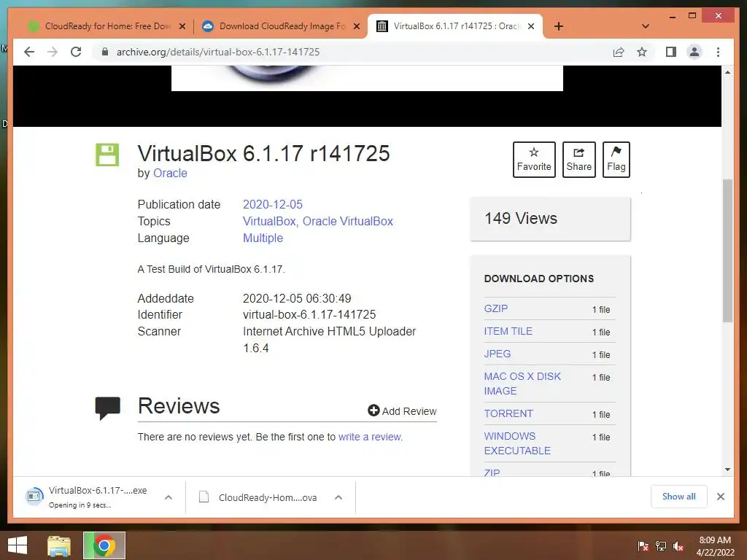The width and height of the screenshot is (747, 560).
Task: Click the '149 Views' text
Action: 521,219
